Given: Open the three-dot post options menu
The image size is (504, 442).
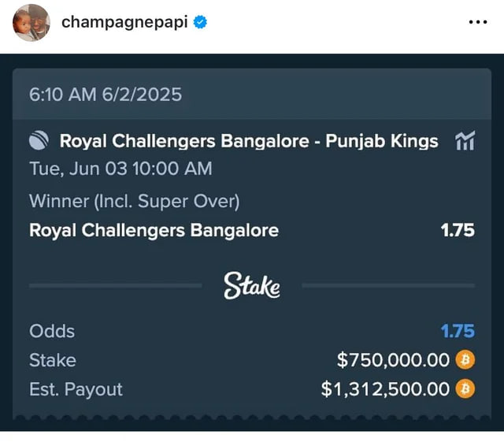Looking at the screenshot, I should tap(477, 23).
